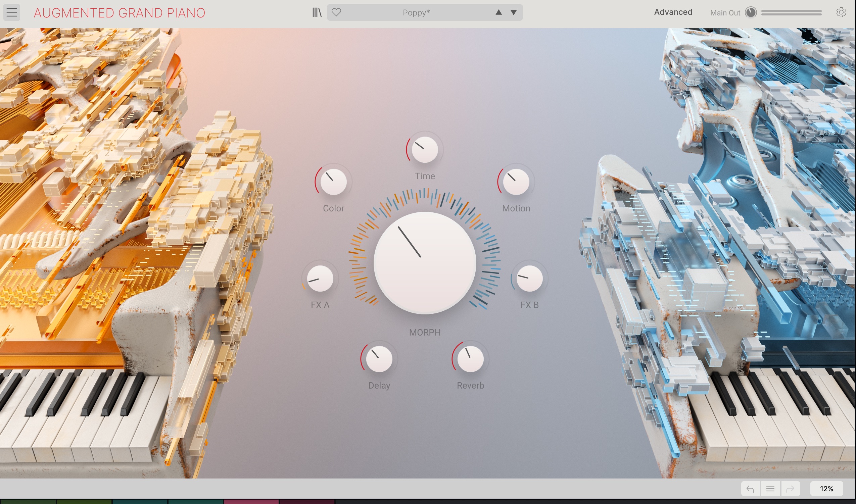The image size is (856, 504).
Task: Open the preset library browser icon
Action: click(x=317, y=12)
